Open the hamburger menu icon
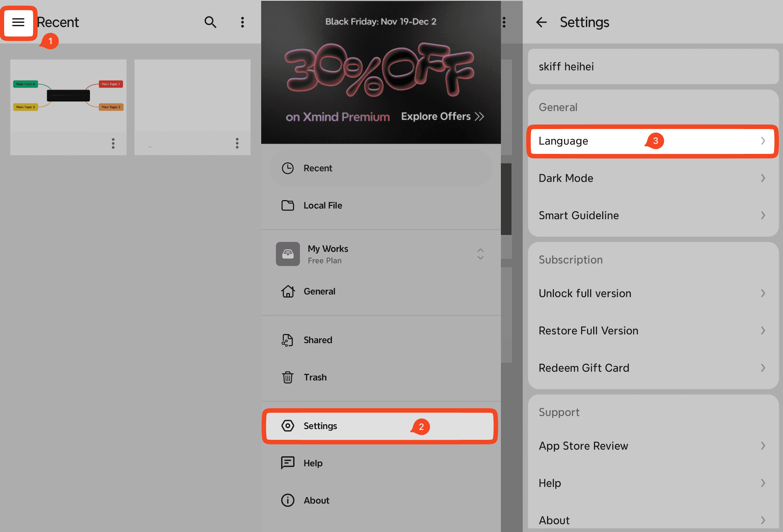Screen dimensions: 783x532 (18, 22)
